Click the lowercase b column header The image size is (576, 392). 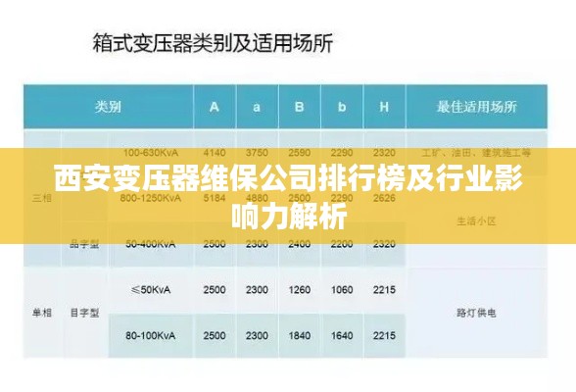point(342,107)
